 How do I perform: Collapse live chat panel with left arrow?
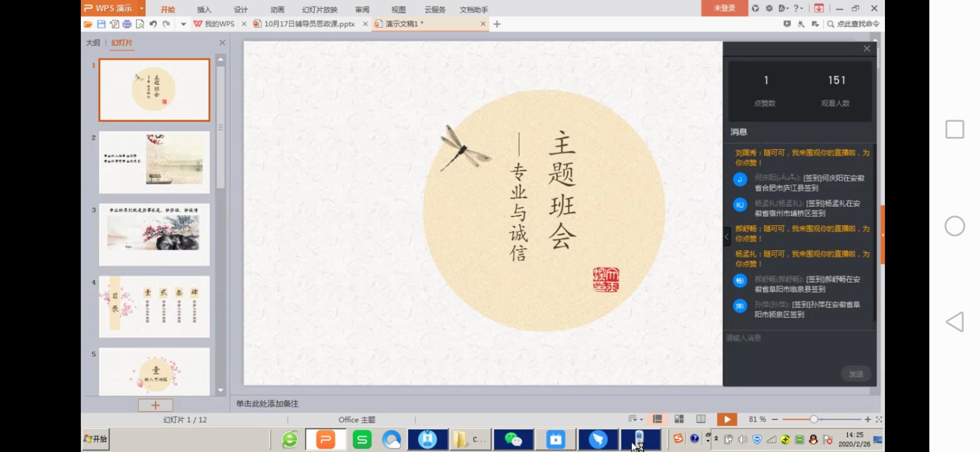point(727,237)
